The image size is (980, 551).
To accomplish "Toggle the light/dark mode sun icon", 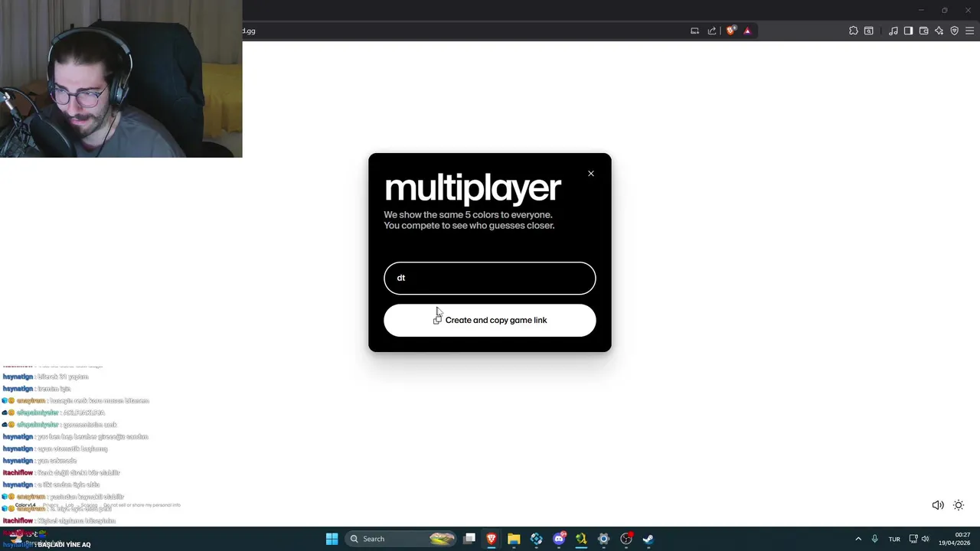I will [959, 505].
